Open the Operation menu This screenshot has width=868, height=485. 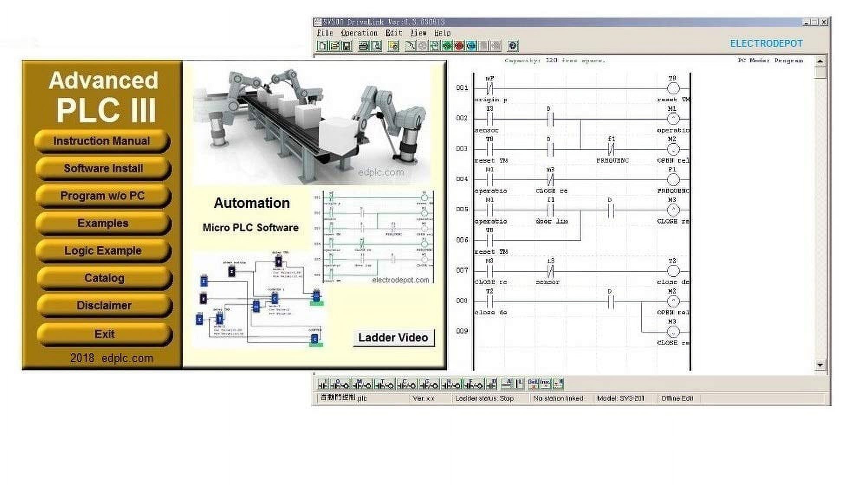359,33
